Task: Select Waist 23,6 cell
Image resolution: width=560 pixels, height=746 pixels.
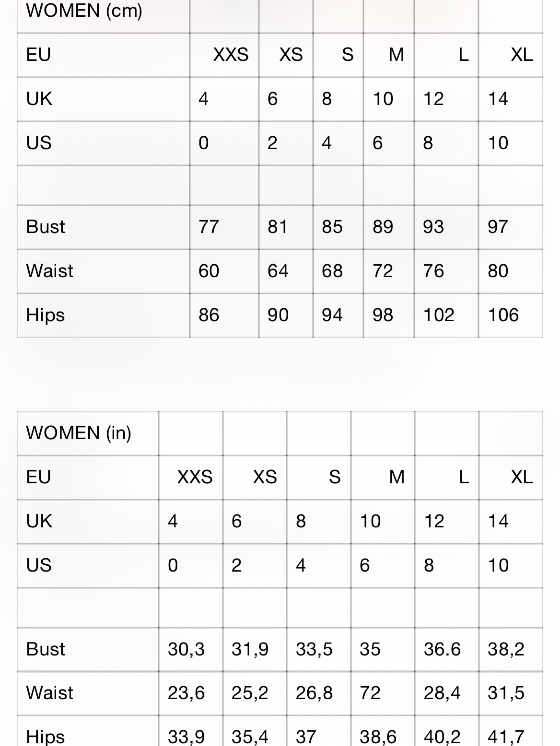Action: 186,693
